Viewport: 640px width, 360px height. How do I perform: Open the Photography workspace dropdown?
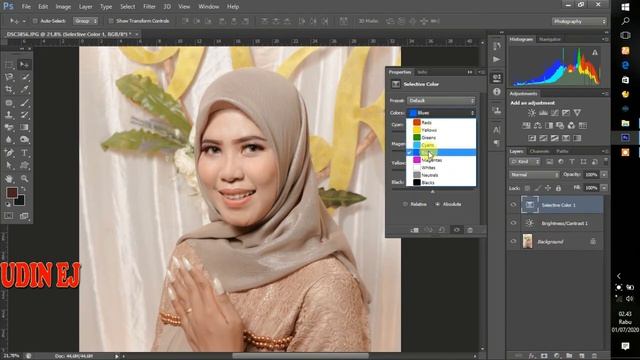(579, 21)
